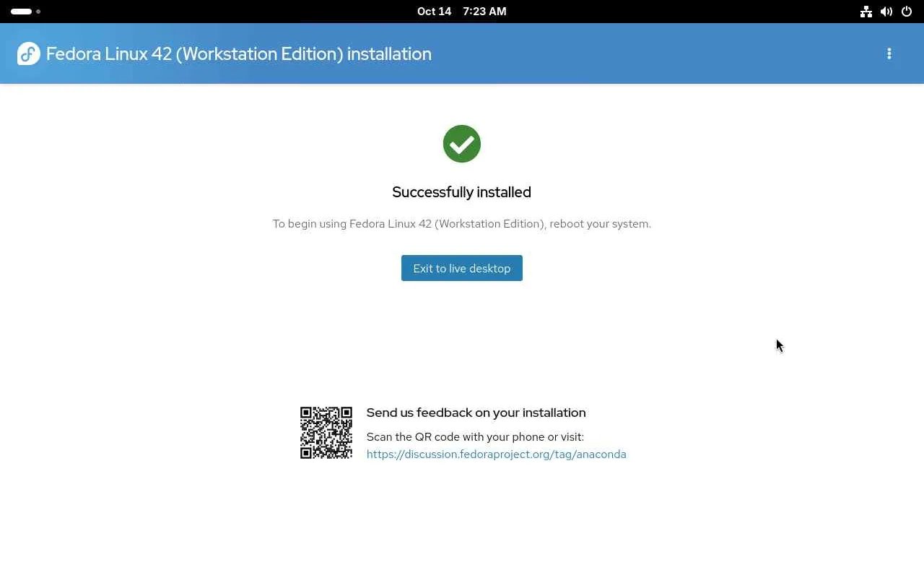
Task: Open the volume speaker icon in top bar
Action: (x=886, y=12)
